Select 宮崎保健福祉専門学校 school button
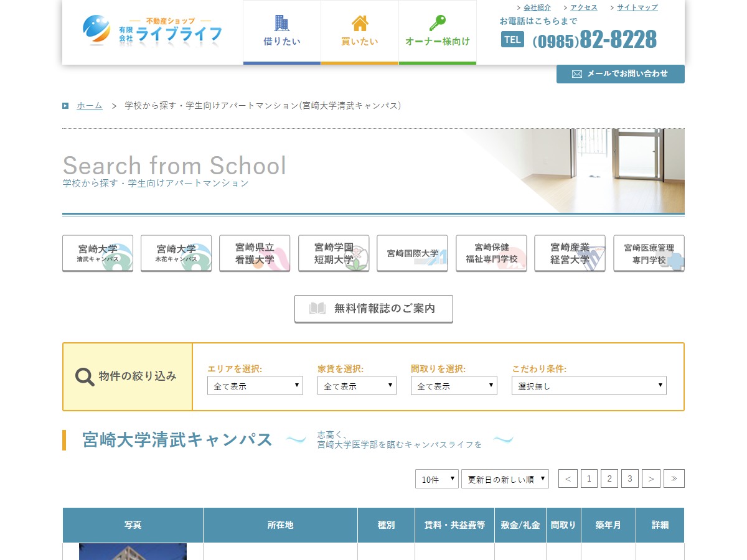Image resolution: width=747 pixels, height=560 pixels. [491, 253]
